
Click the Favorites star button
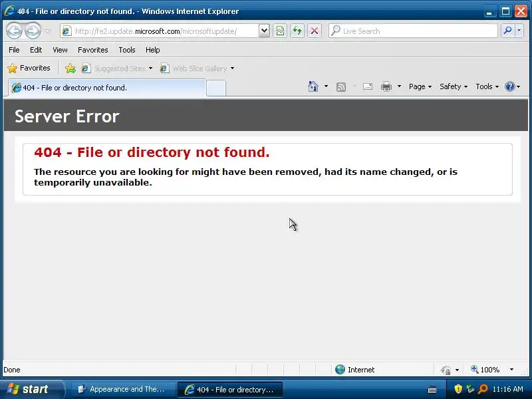29,68
